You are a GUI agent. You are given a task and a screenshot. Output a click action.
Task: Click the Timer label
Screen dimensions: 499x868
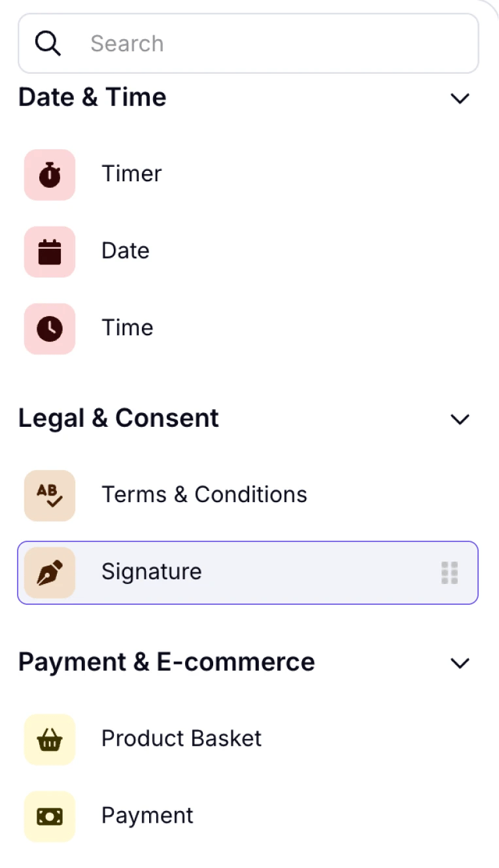(x=131, y=174)
